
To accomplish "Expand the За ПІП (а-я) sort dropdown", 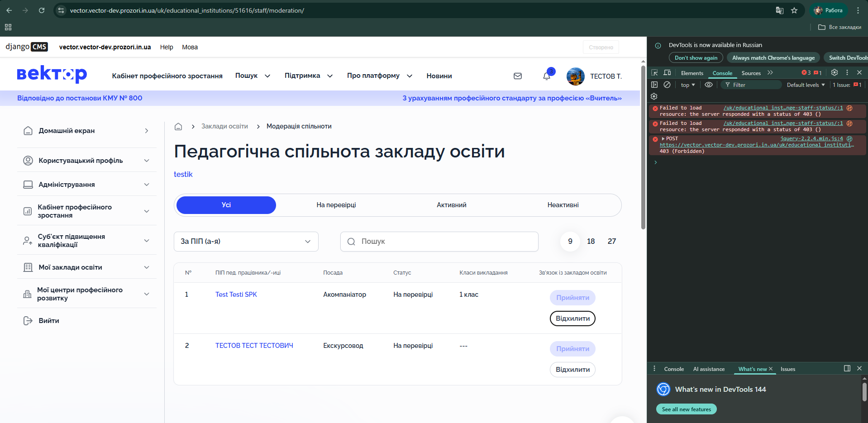I will (x=246, y=241).
